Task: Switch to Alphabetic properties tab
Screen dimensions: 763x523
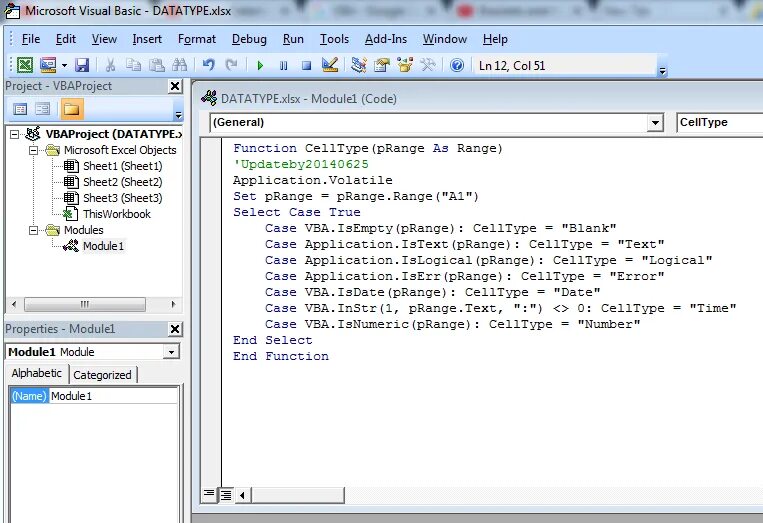Action: coord(36,374)
